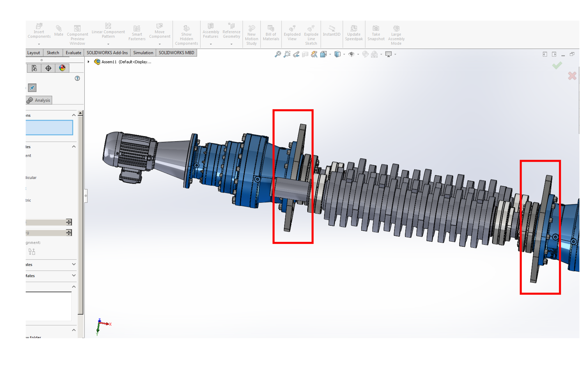Click the Analysis button
The image size is (588, 367).
pos(39,100)
